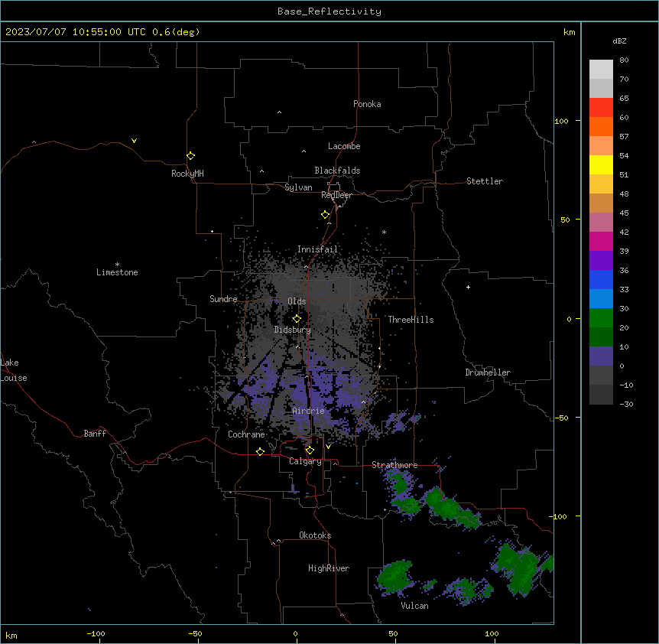The height and width of the screenshot is (644, 659).
Task: Select the Sylvan label
Action: [298, 187]
